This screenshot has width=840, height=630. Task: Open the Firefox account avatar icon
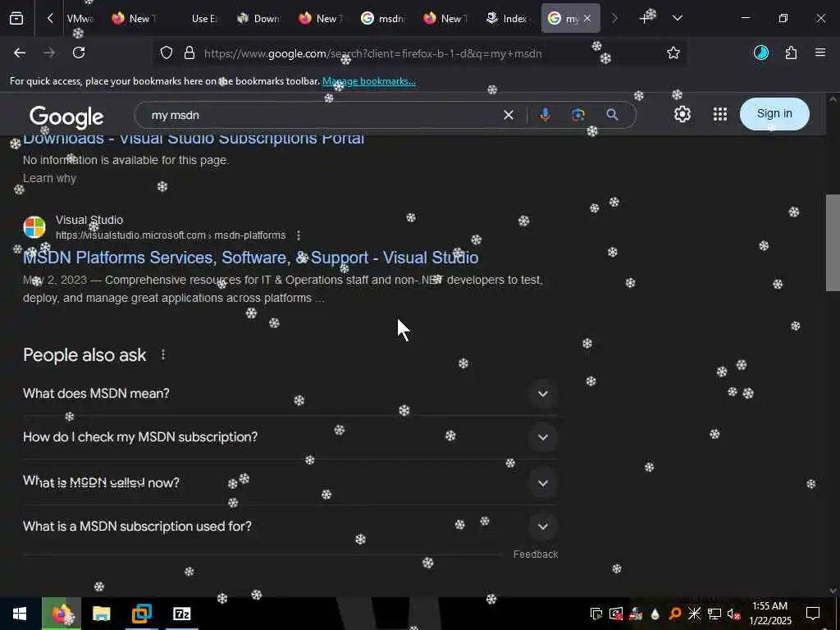point(761,52)
